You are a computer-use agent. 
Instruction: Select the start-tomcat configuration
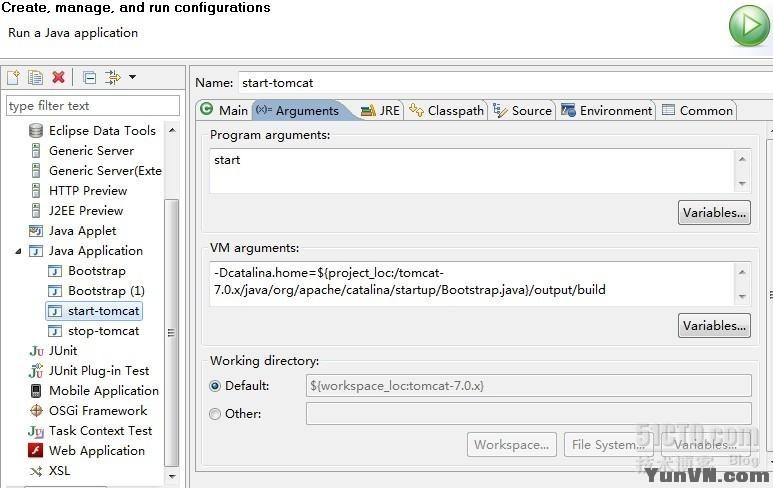click(x=94, y=311)
